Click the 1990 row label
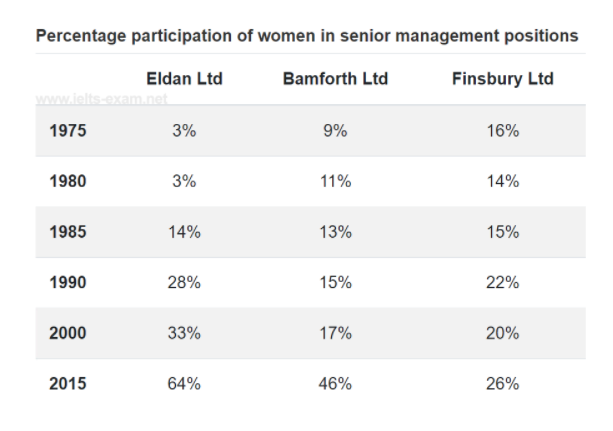Viewport: 613px width, 431px height. [x=68, y=283]
